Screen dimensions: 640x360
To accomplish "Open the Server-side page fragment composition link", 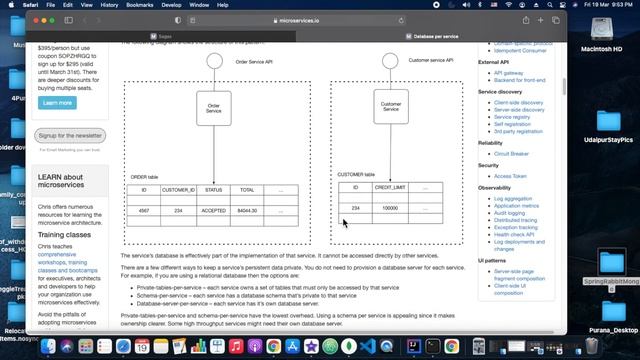I will point(519,275).
